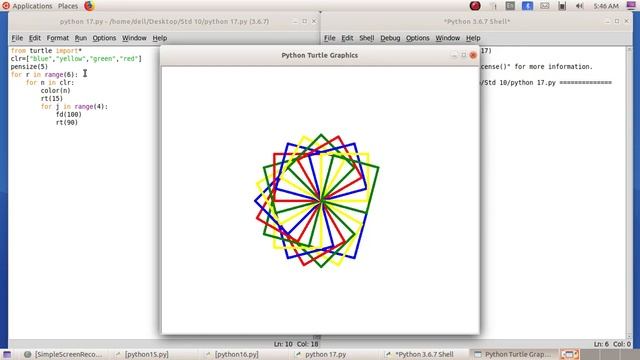Click the shell status 'Ln: 6 Col: 0'

[x=612, y=344]
